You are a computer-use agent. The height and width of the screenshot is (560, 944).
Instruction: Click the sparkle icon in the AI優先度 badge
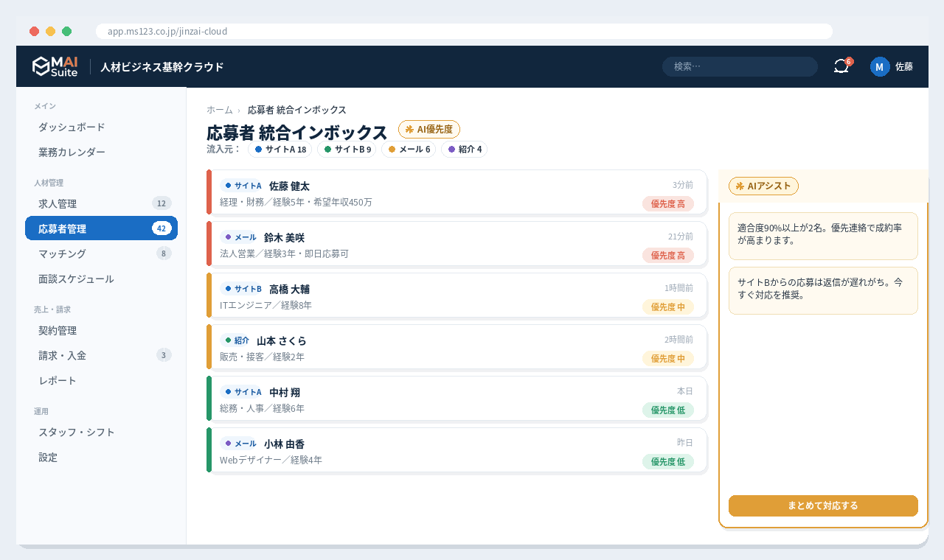(x=409, y=129)
